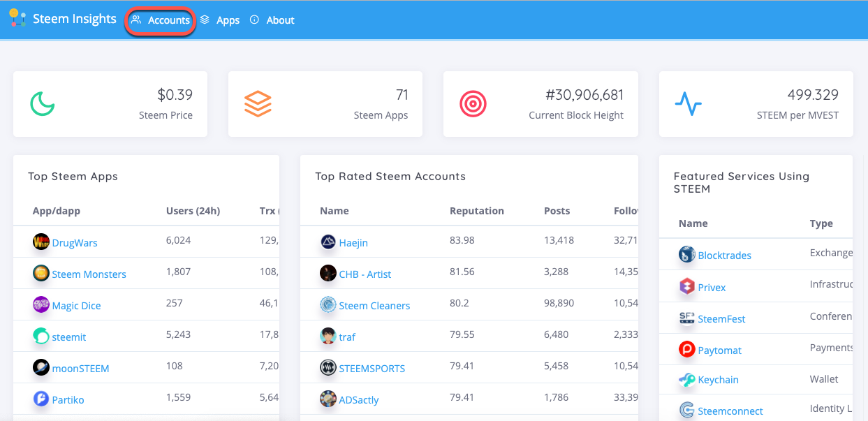This screenshot has height=421, width=868.
Task: Click the green moon Steem Price icon
Action: coord(43,104)
